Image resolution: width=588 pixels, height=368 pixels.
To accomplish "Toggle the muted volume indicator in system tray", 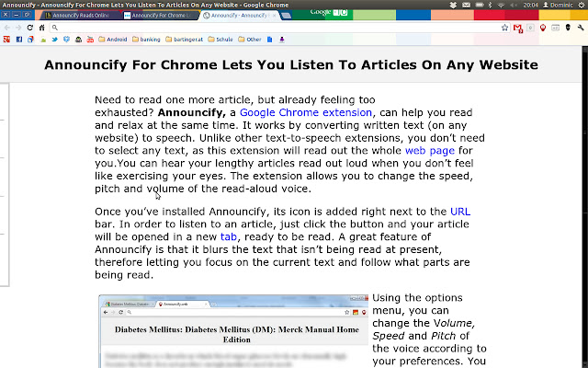I will (x=514, y=5).
